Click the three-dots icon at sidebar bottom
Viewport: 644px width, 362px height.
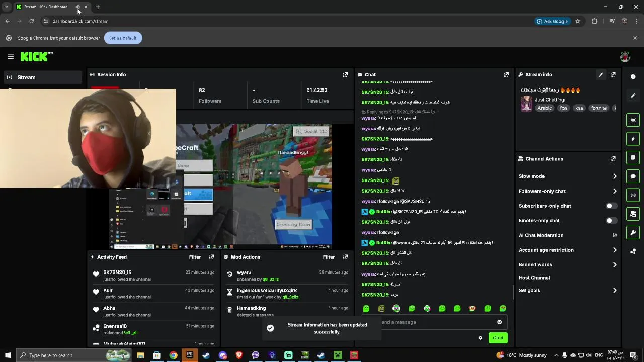coord(633,251)
